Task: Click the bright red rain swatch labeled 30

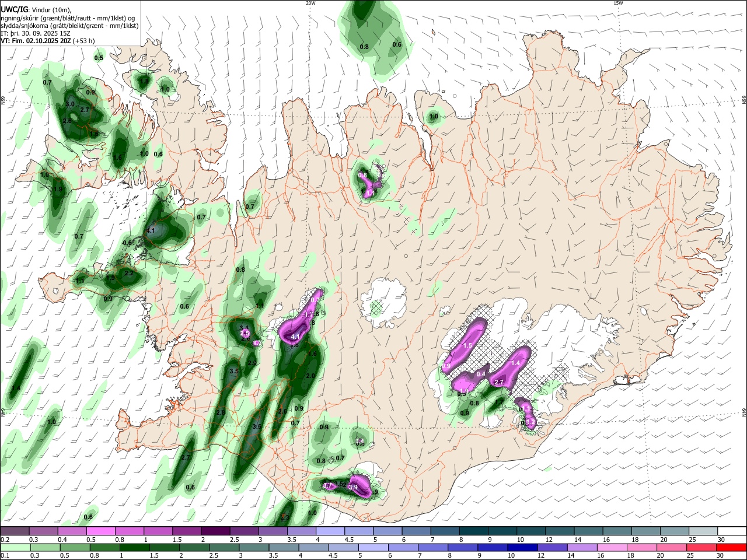Action: coord(731,548)
